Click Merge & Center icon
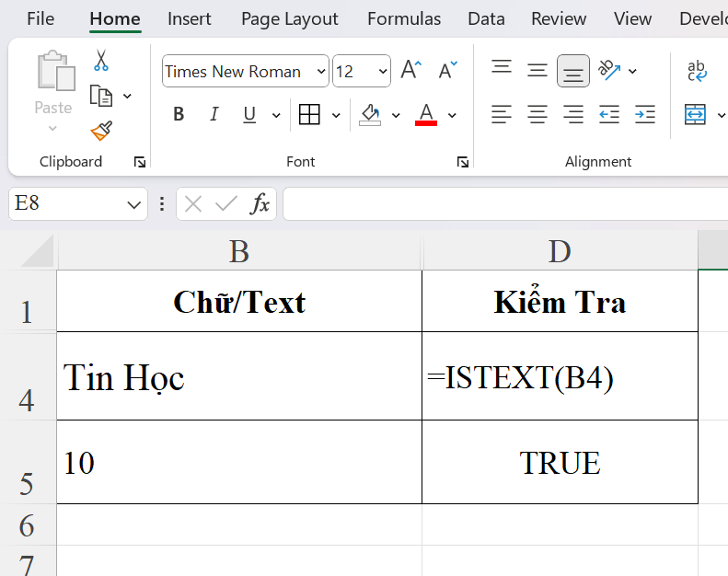 [695, 114]
